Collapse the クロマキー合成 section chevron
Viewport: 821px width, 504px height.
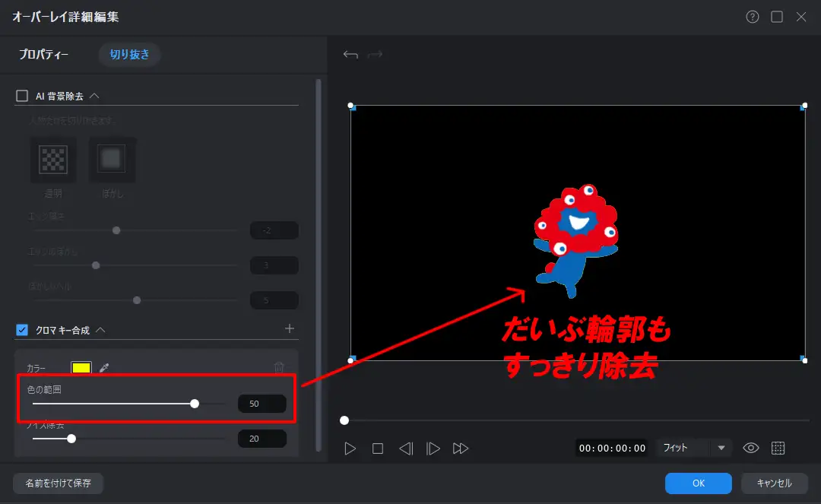(100, 330)
